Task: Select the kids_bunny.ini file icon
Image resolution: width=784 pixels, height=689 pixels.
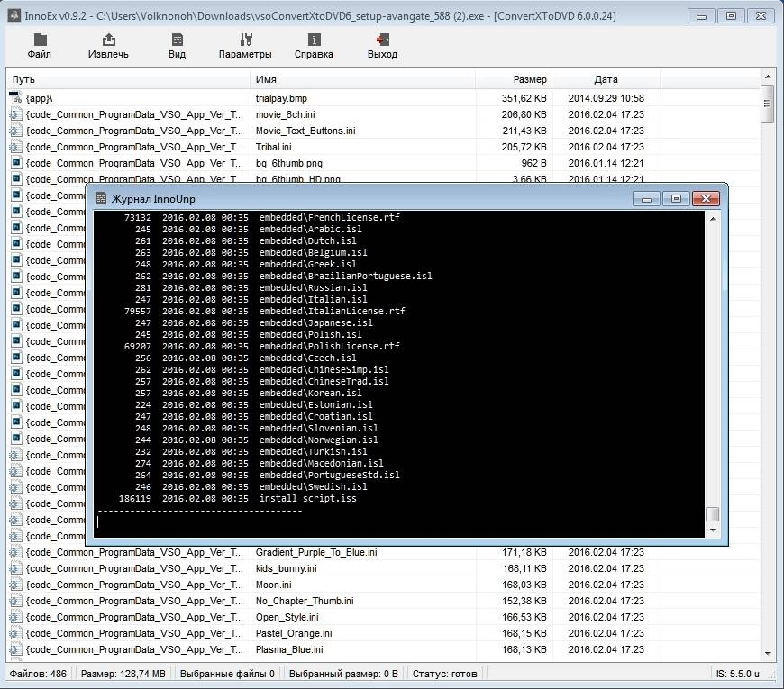Action: pos(16,568)
